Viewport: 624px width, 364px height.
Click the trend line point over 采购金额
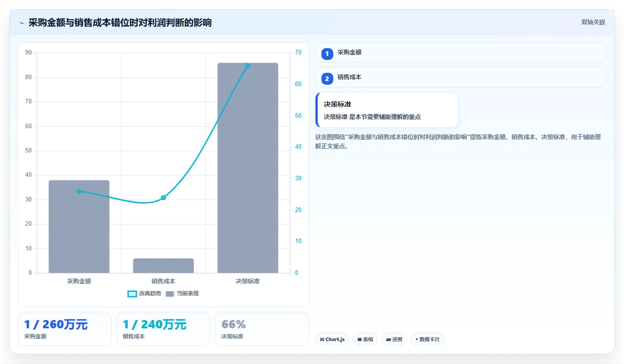coord(79,191)
